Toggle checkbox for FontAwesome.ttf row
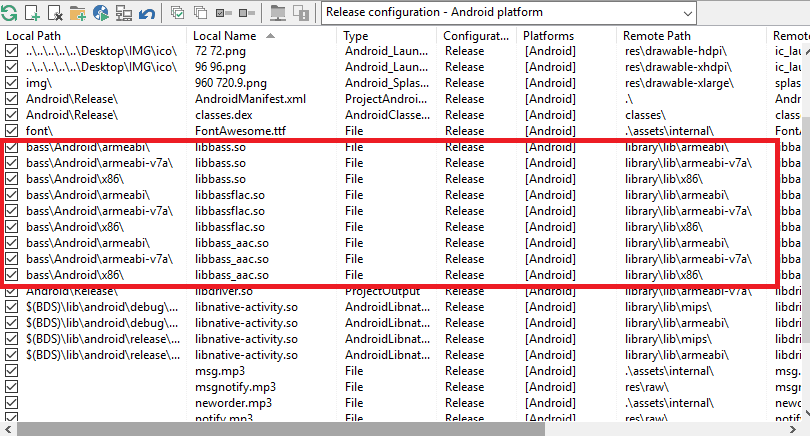 pyautogui.click(x=11, y=131)
